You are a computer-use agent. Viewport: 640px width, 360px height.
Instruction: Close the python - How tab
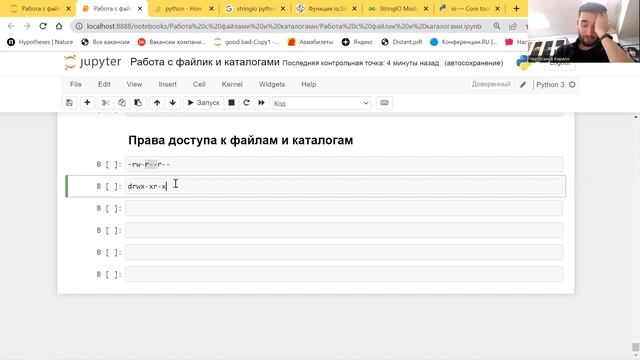[x=211, y=9]
